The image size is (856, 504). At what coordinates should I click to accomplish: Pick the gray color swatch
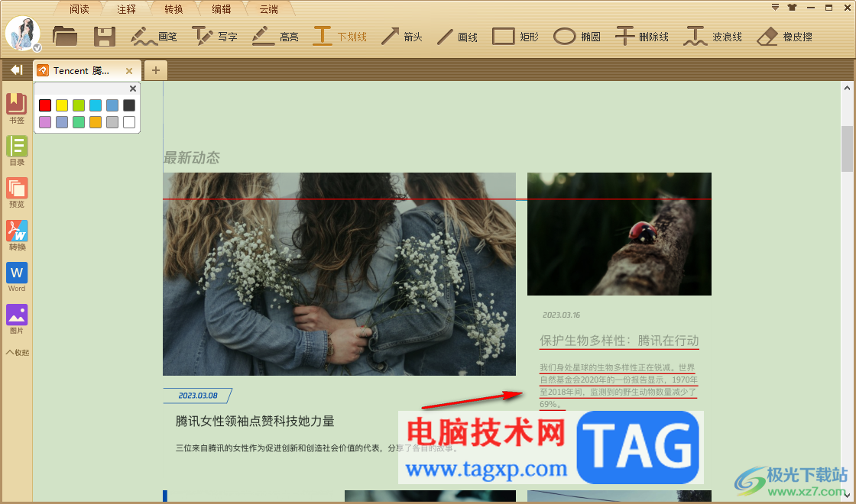[x=112, y=122]
